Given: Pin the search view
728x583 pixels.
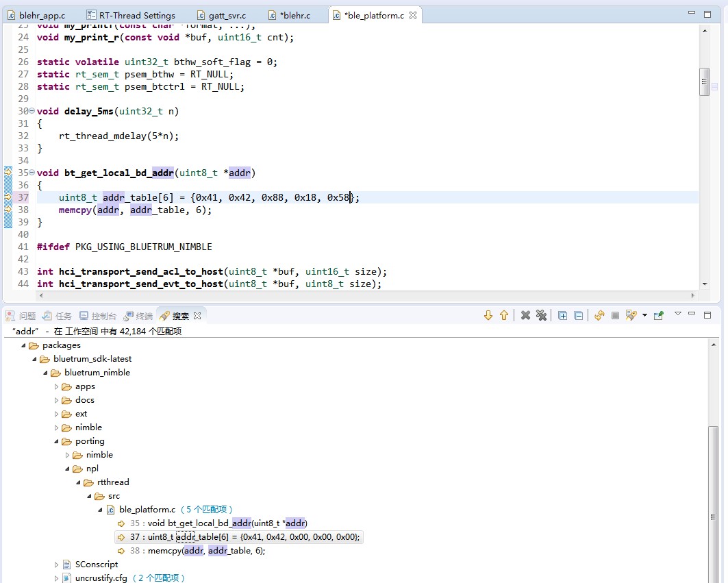Looking at the screenshot, I should tap(659, 315).
